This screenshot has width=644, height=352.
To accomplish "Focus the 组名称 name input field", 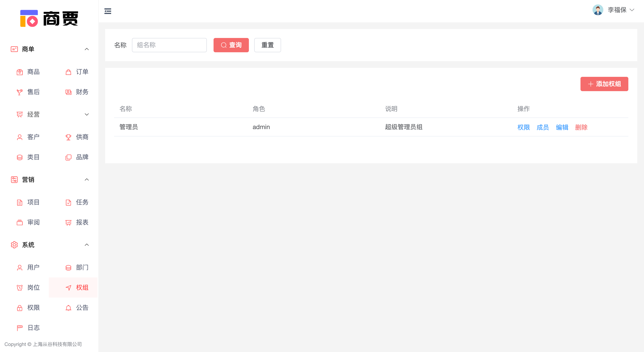I will pyautogui.click(x=169, y=45).
